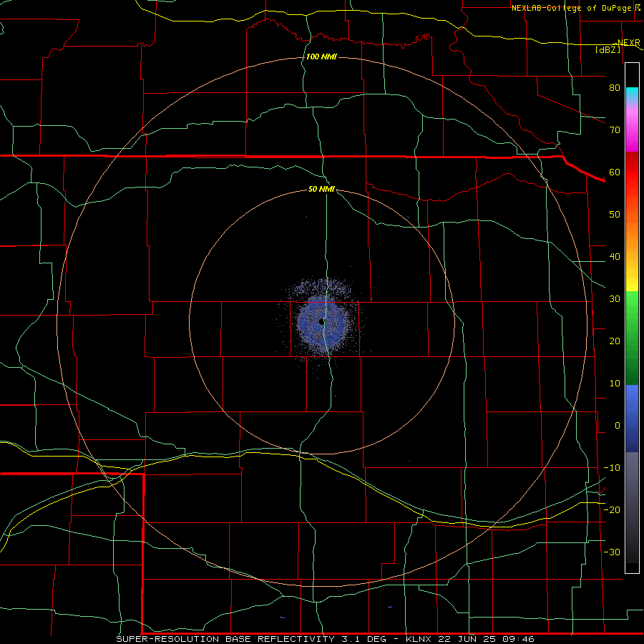Viewport: 644px width, 644px height.
Task: Click the NEXLAB-College of DuPage label
Action: [576, 8]
